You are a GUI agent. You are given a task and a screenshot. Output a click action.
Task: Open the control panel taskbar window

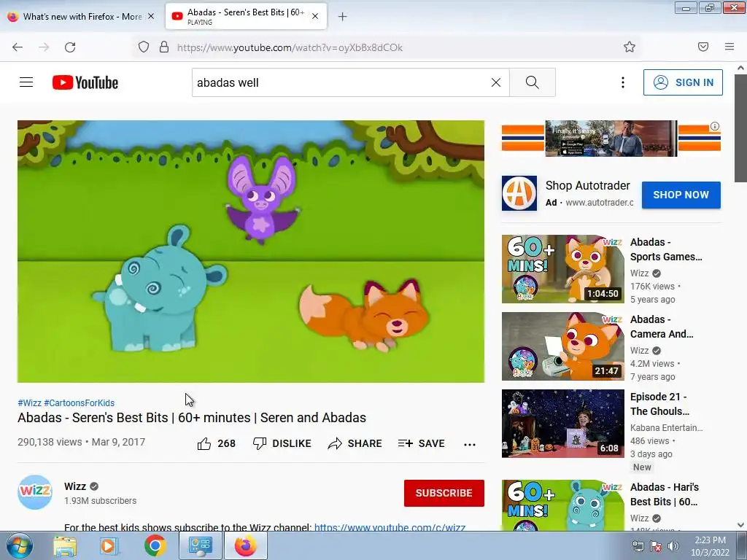coord(200,545)
